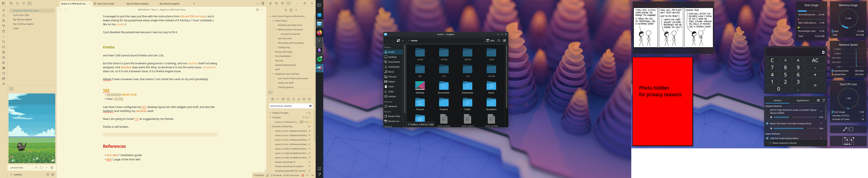Follow the Git and SSH on Linux link
The image size is (868, 178).
[193, 16]
